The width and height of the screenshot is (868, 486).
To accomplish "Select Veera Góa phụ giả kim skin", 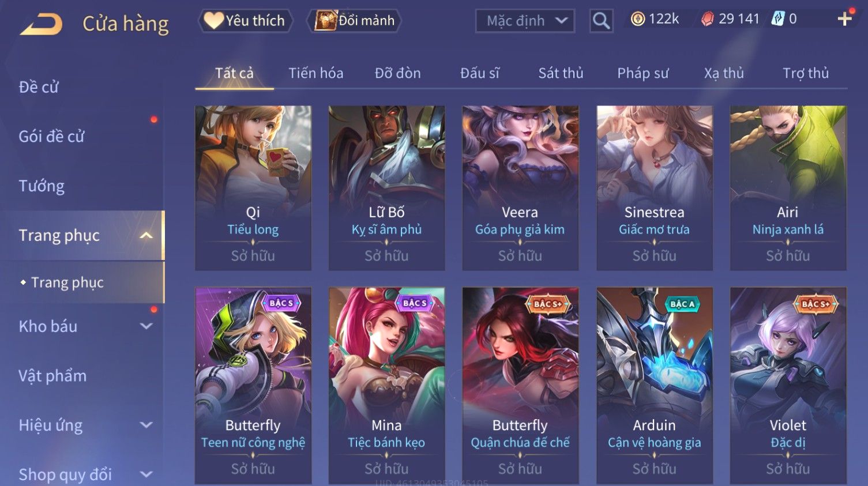I will (520, 188).
